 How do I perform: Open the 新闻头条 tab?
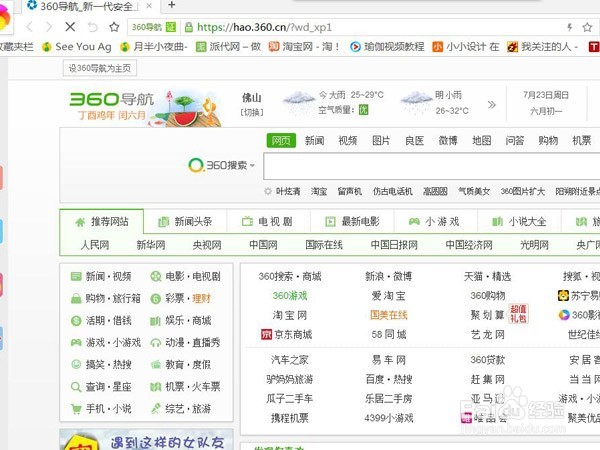click(185, 222)
